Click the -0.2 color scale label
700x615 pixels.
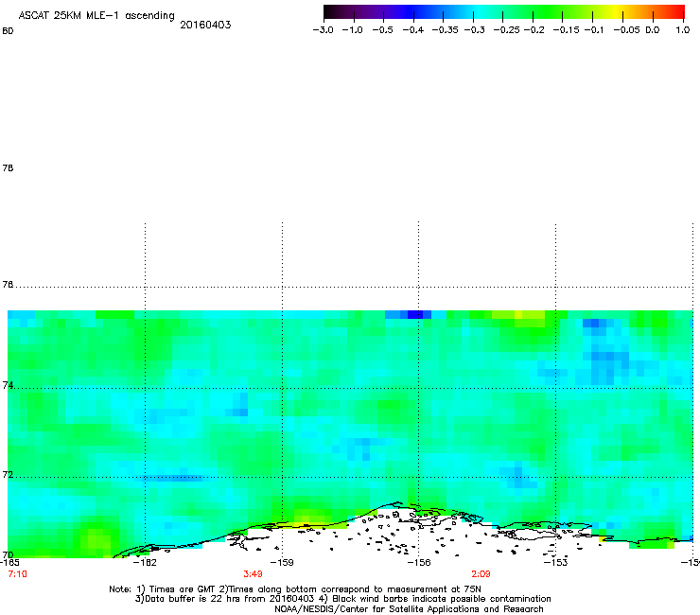(x=534, y=30)
